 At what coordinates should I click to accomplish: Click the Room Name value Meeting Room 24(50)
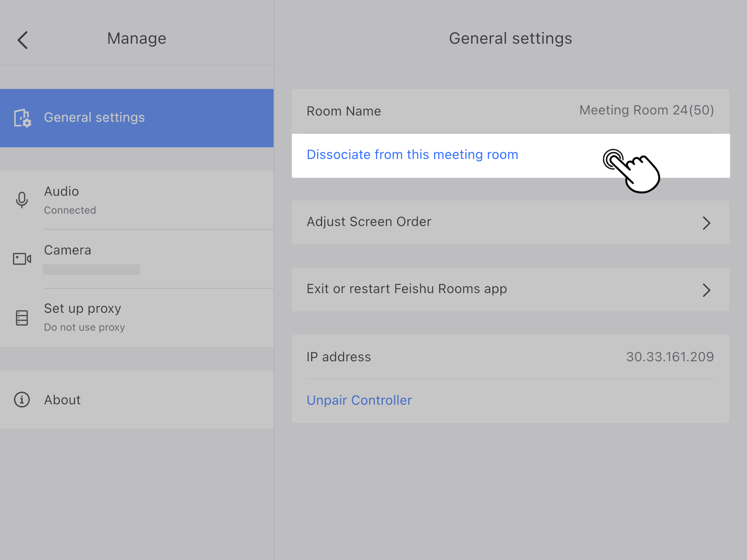click(x=646, y=110)
